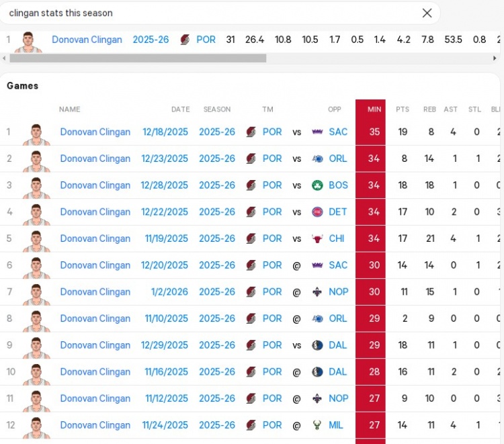This screenshot has height=444, width=504.
Task: Click scrollbar left arrow under summary row
Action: (x=4, y=58)
